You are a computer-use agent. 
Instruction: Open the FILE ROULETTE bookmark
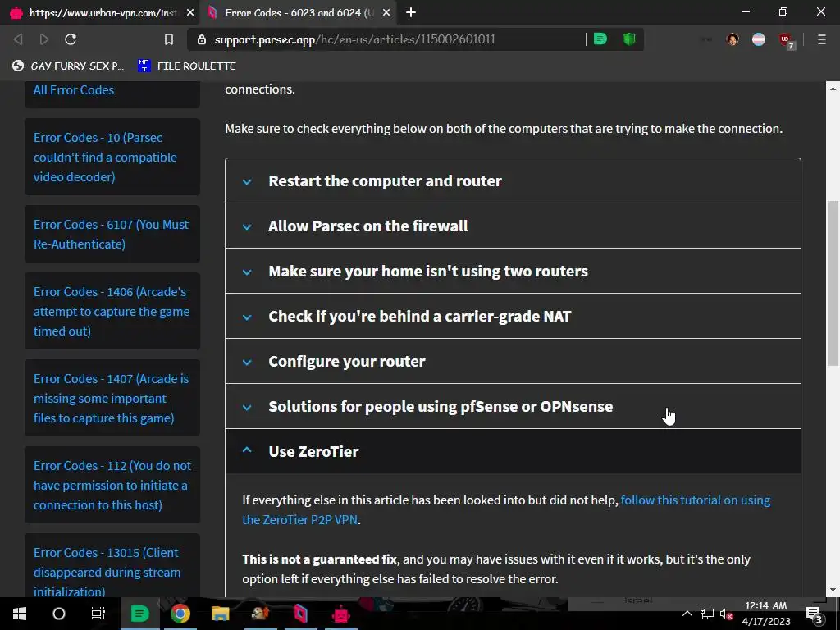(x=187, y=66)
